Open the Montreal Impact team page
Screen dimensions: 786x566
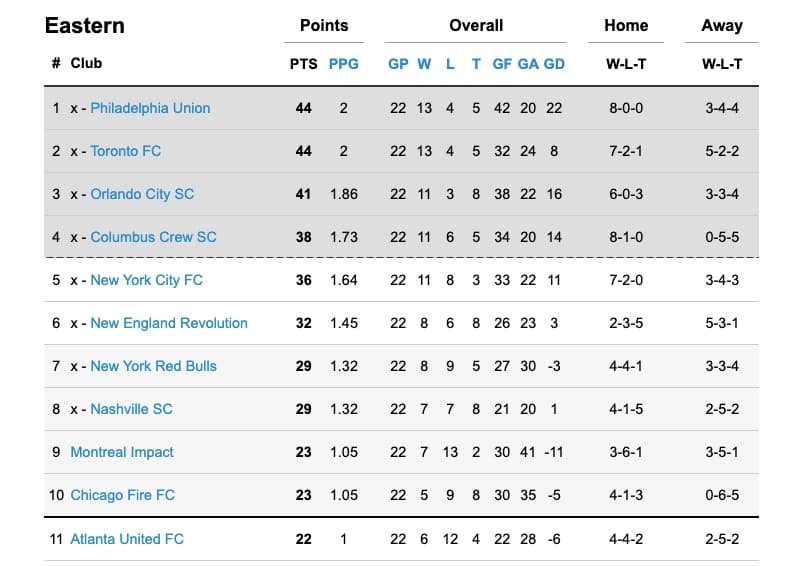pyautogui.click(x=122, y=452)
